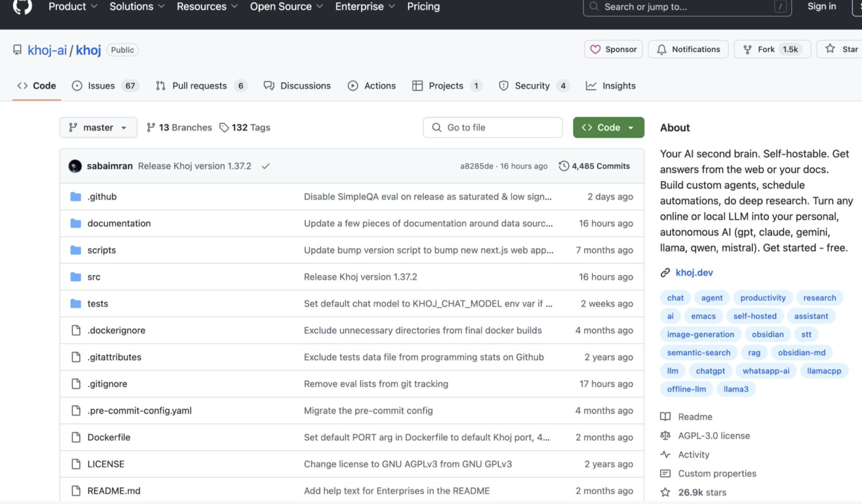The image size is (862, 504).
Task: Open the Security tab
Action: coord(534,86)
